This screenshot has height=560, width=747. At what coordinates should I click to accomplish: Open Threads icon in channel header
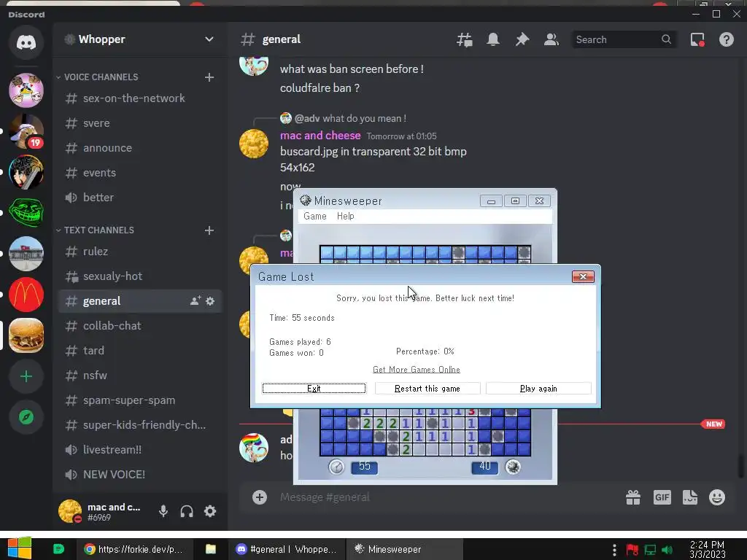click(x=465, y=39)
